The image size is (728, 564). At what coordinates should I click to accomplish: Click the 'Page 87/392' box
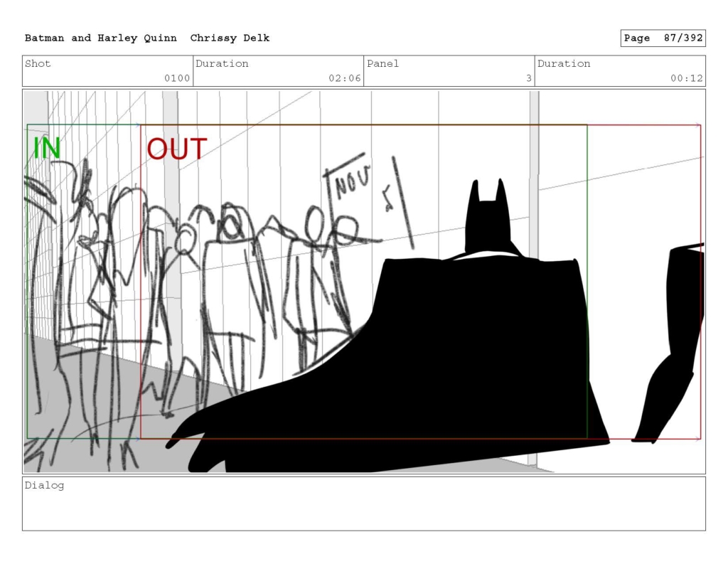[663, 38]
